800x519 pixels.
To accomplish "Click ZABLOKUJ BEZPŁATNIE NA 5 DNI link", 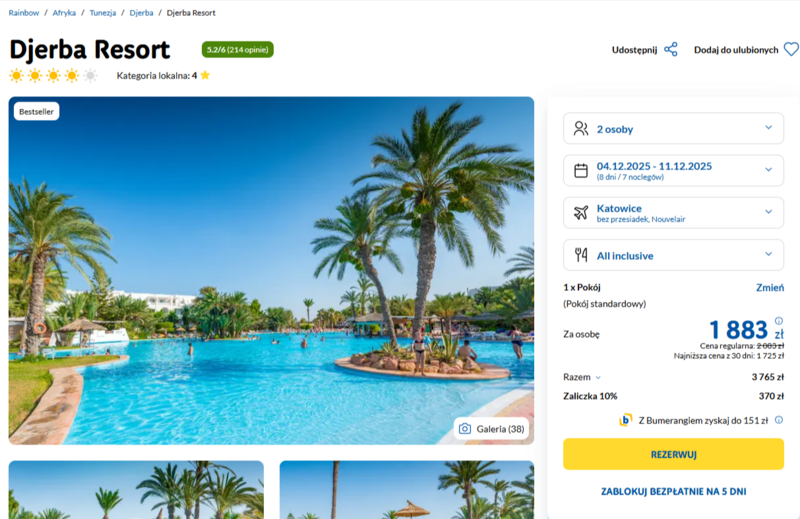I will (673, 491).
